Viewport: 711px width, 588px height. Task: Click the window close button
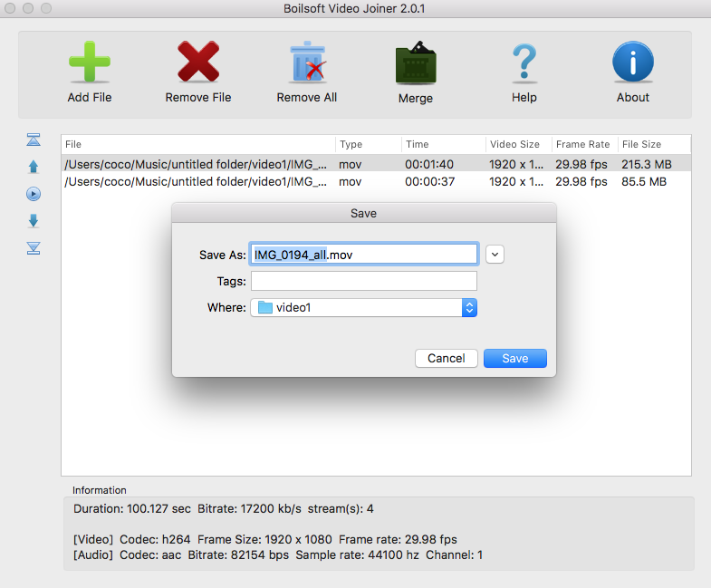[10, 8]
